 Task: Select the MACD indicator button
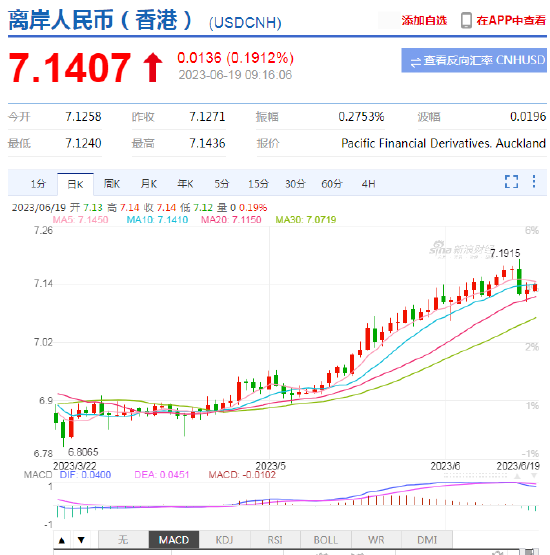pos(174,540)
